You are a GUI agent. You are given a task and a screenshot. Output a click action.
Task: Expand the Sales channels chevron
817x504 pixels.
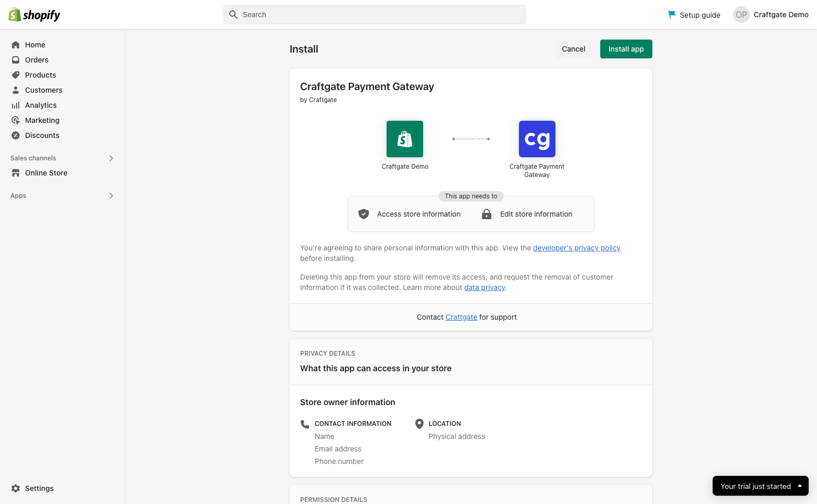pyautogui.click(x=111, y=158)
